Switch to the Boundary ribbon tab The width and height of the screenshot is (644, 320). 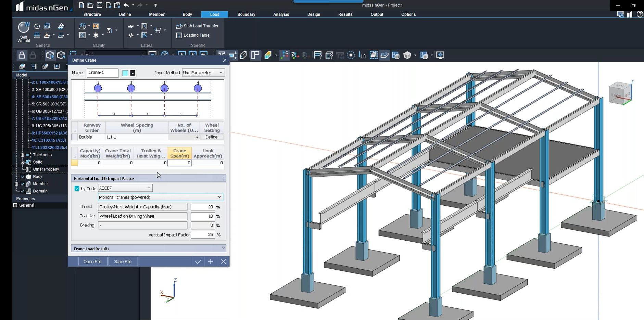(246, 14)
